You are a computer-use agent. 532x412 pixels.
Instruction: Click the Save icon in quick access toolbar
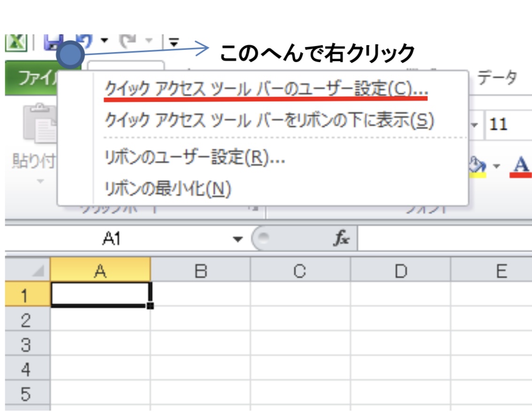point(53,42)
